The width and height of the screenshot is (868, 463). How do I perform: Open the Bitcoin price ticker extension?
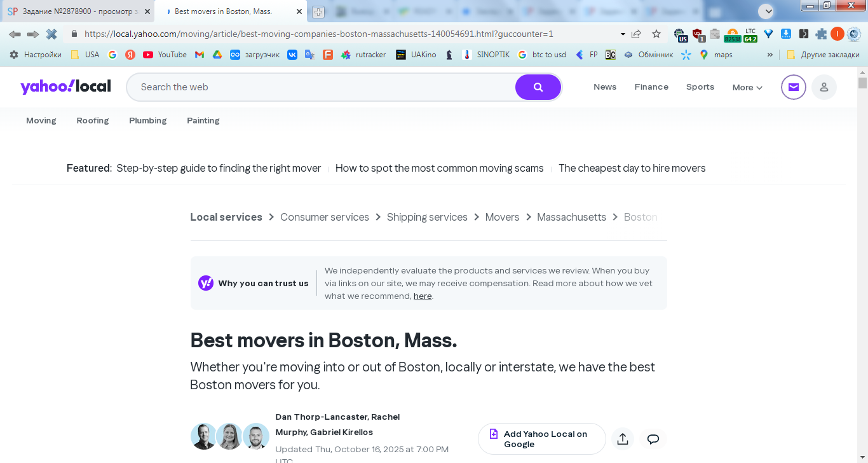click(x=733, y=35)
